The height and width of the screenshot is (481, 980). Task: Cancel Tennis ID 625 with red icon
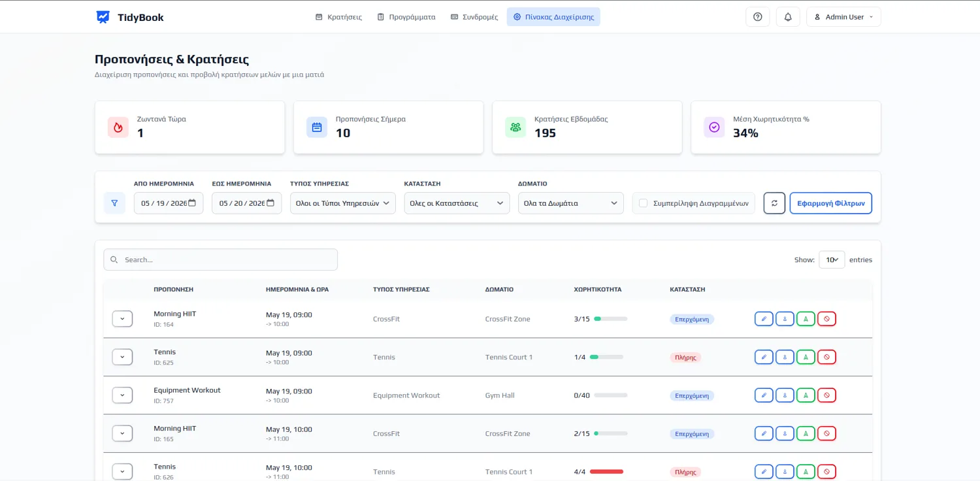coord(826,357)
